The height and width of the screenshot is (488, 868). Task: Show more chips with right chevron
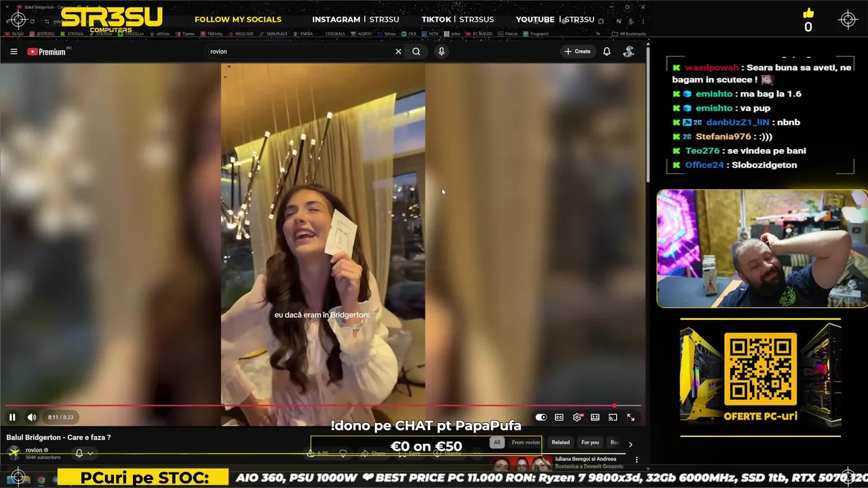630,445
